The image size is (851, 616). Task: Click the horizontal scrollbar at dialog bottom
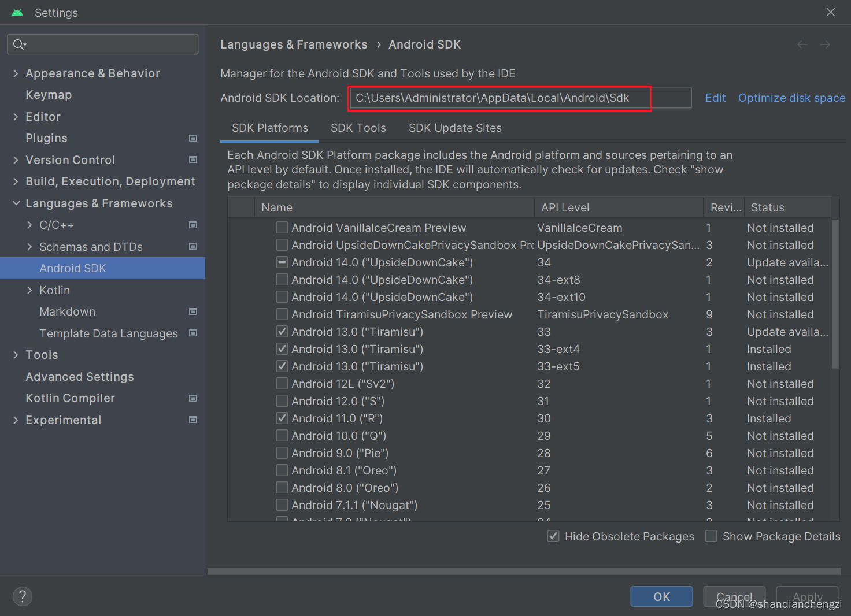click(x=524, y=572)
